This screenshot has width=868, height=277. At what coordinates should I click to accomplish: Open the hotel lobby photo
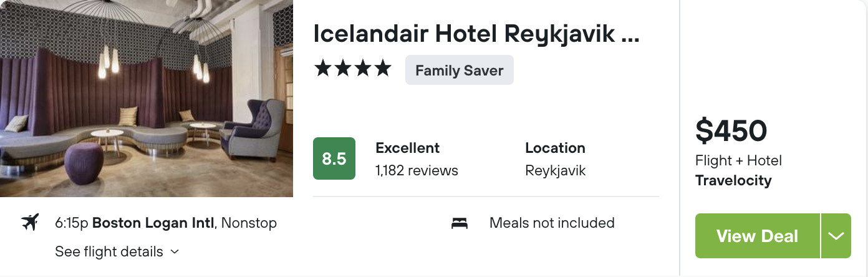[x=147, y=99]
